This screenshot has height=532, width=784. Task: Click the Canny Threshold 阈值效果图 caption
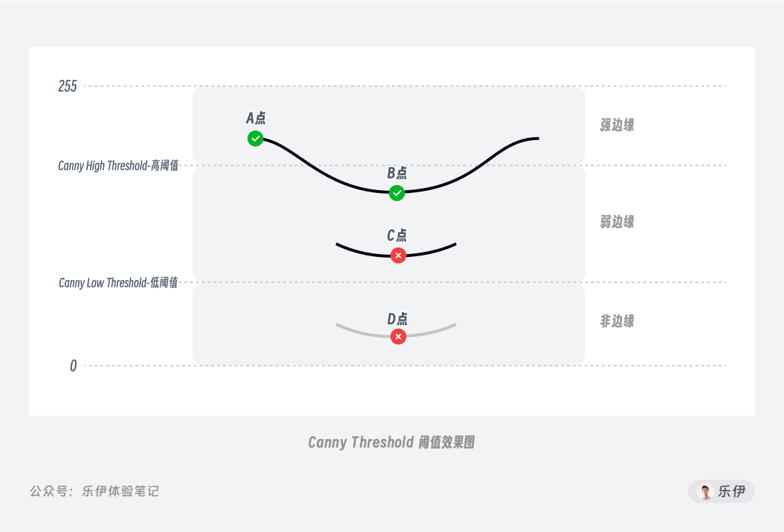click(x=391, y=443)
